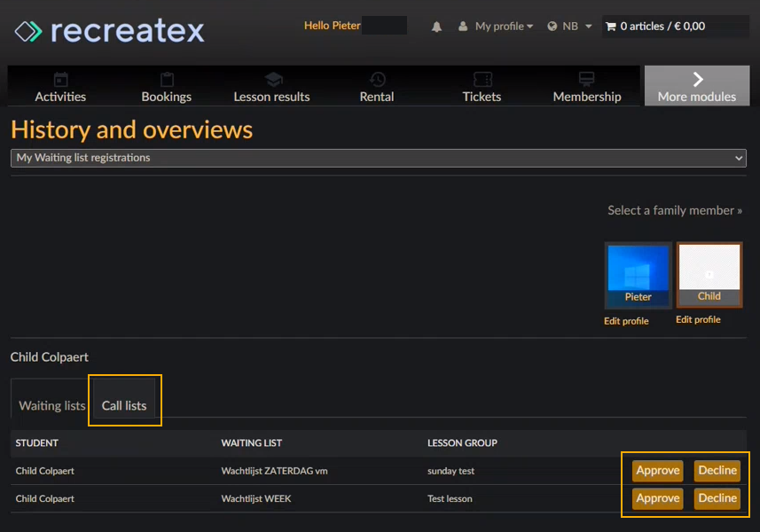Open the Rental module

377,88
